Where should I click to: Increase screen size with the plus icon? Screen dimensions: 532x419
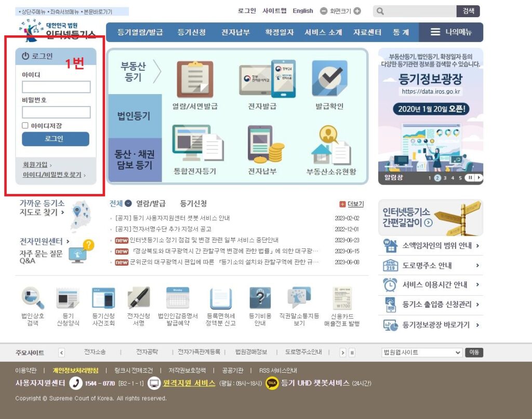point(357,11)
